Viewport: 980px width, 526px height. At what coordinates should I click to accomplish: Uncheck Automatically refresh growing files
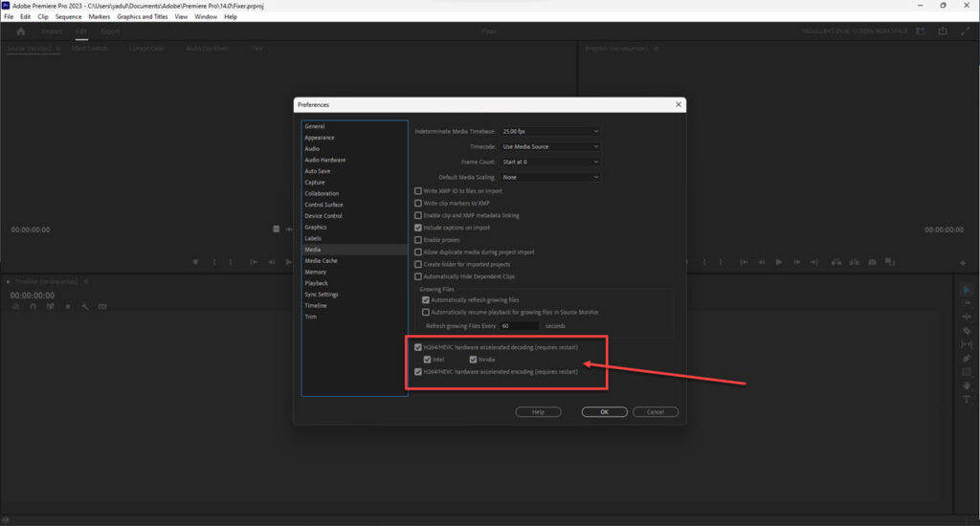coord(426,300)
